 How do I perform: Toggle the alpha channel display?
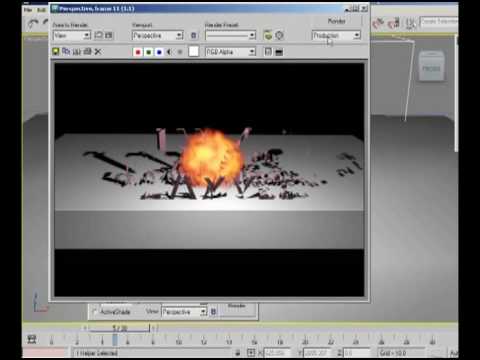tap(170, 52)
